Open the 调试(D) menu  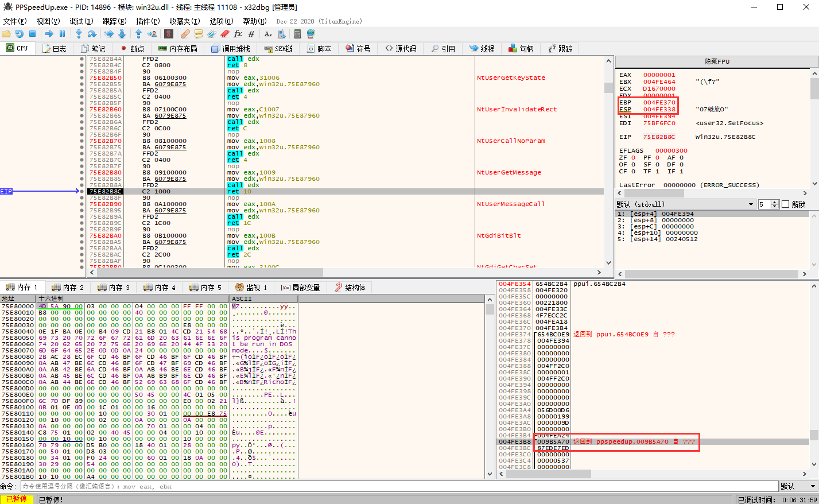point(81,21)
